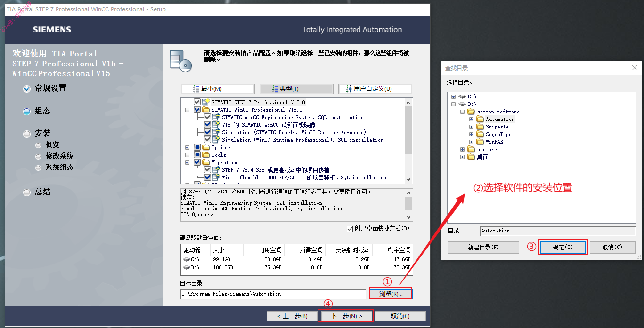Click the Snipaste folder icon

480,127
